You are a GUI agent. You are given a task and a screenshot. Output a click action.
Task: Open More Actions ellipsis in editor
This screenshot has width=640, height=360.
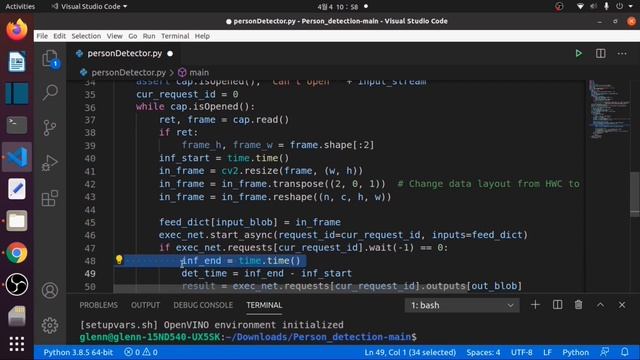point(622,53)
